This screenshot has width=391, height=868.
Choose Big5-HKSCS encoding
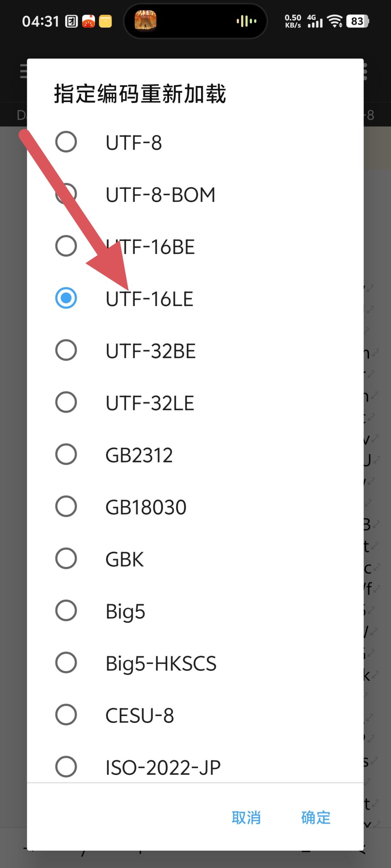(66, 663)
